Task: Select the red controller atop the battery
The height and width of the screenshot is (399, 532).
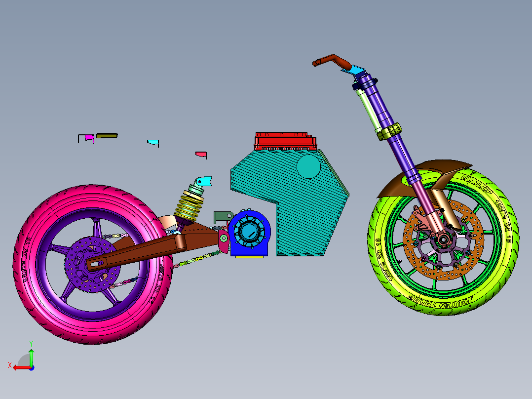Action: 285,141
